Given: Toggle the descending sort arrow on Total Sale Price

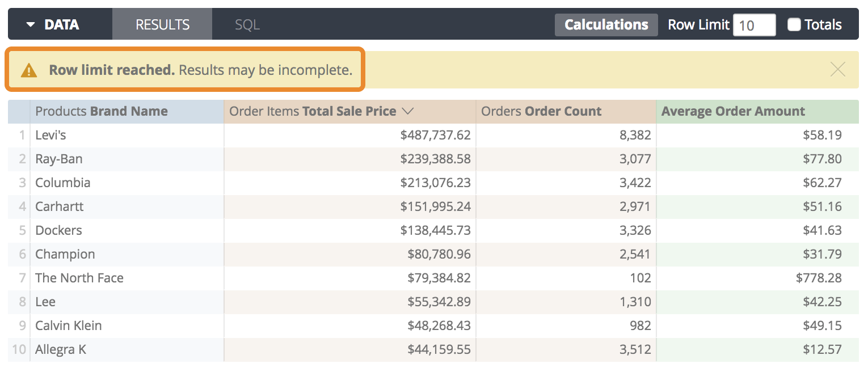Looking at the screenshot, I should [407, 111].
